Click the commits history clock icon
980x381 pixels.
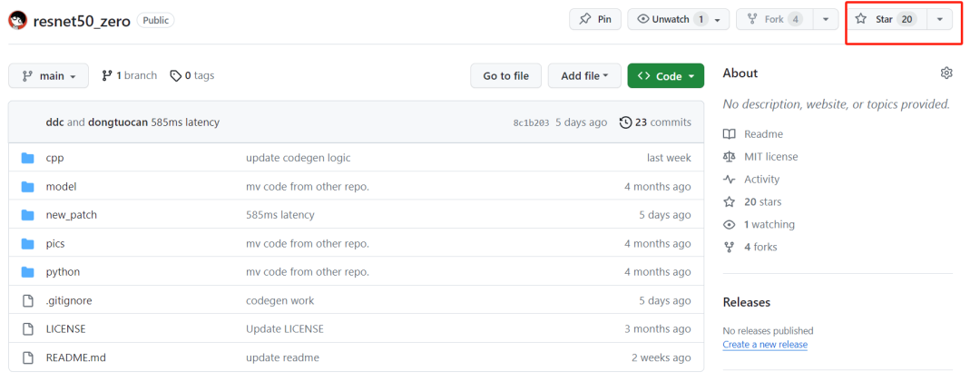(x=625, y=122)
